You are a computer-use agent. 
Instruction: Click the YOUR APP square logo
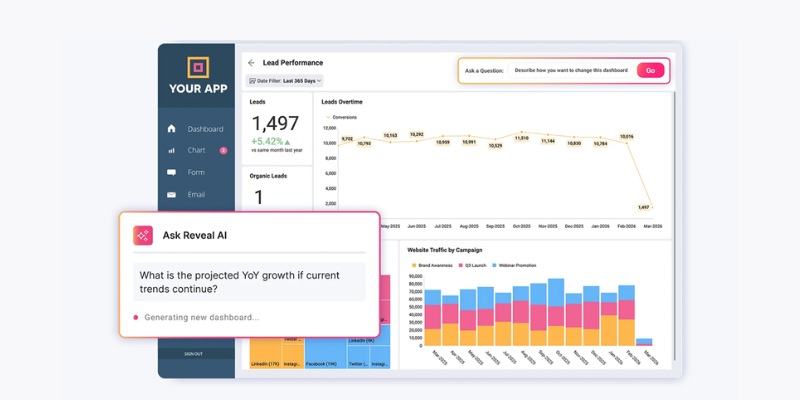[x=197, y=68]
